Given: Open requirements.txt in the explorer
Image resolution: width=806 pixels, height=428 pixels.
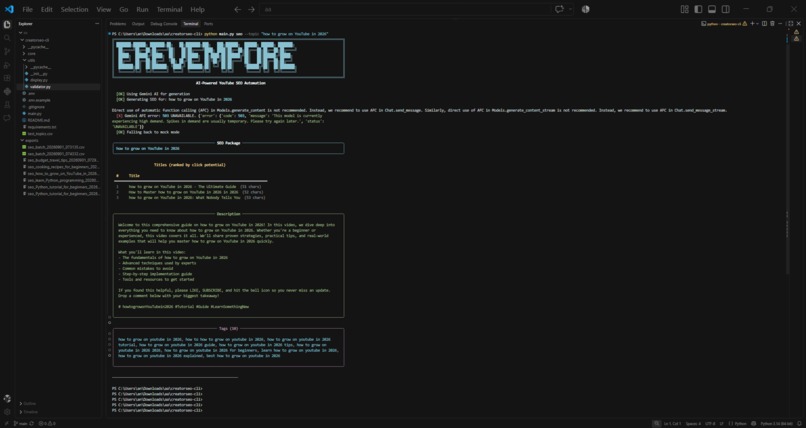Looking at the screenshot, I should (x=42, y=127).
